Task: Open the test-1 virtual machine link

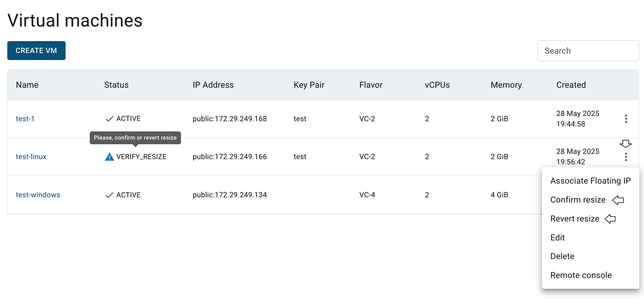Action: pyautogui.click(x=25, y=119)
